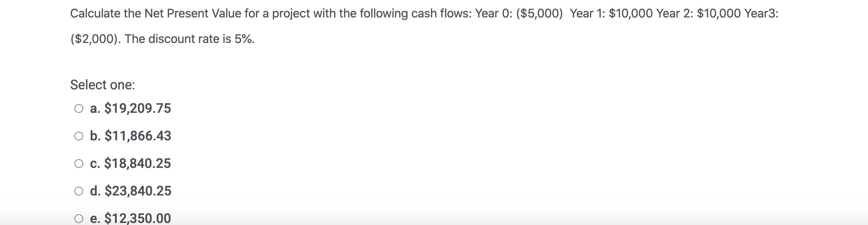The width and height of the screenshot is (868, 225).
Task: Choose the correct NPV answer option d
Action: pyautogui.click(x=131, y=191)
